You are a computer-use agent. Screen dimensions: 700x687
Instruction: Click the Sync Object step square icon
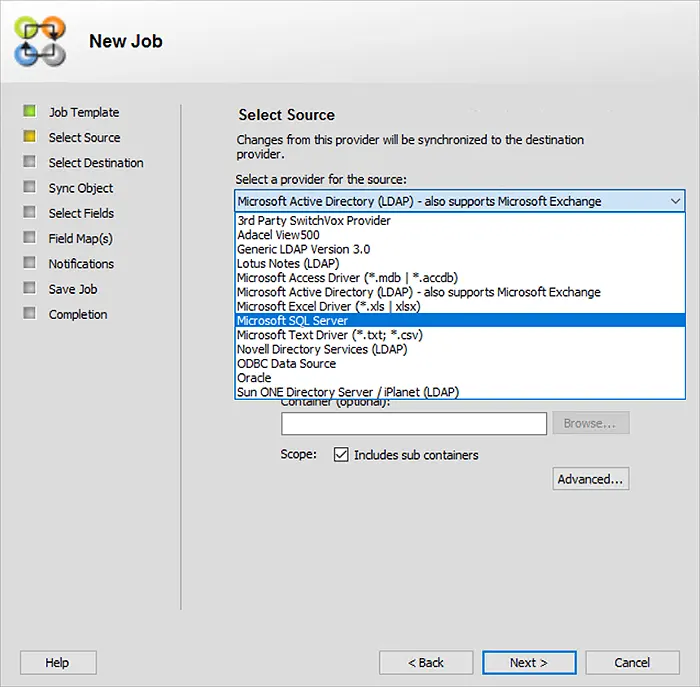click(29, 187)
